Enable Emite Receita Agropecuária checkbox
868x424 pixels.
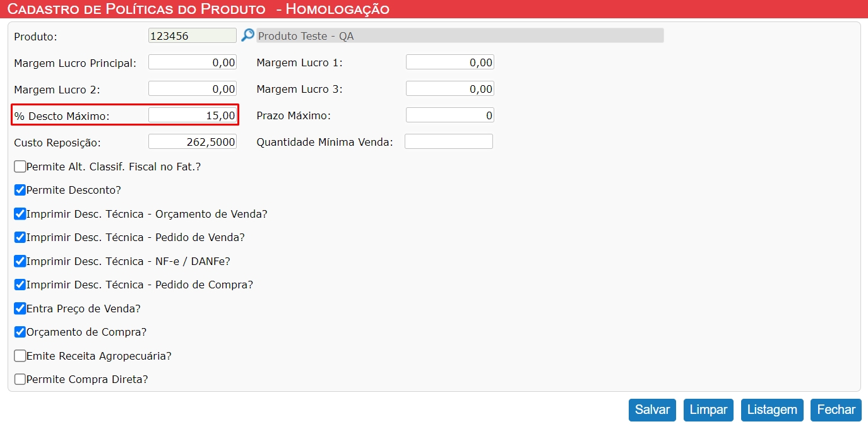20,356
